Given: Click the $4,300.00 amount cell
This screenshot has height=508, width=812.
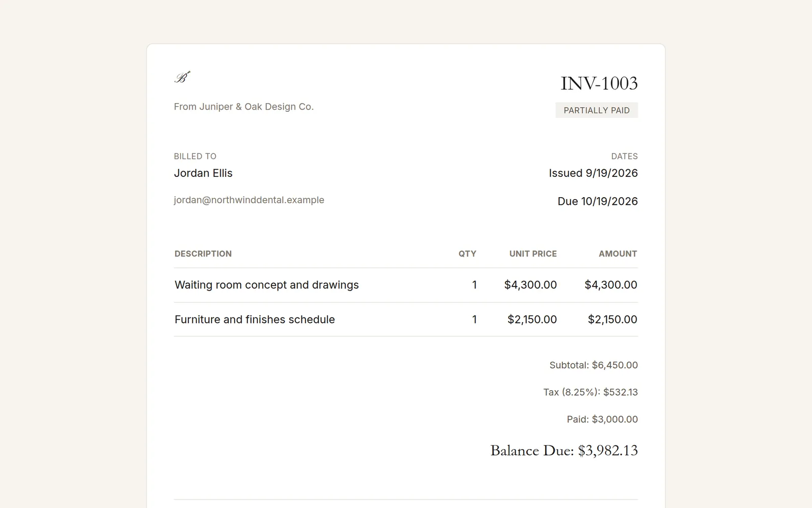Looking at the screenshot, I should [611, 285].
